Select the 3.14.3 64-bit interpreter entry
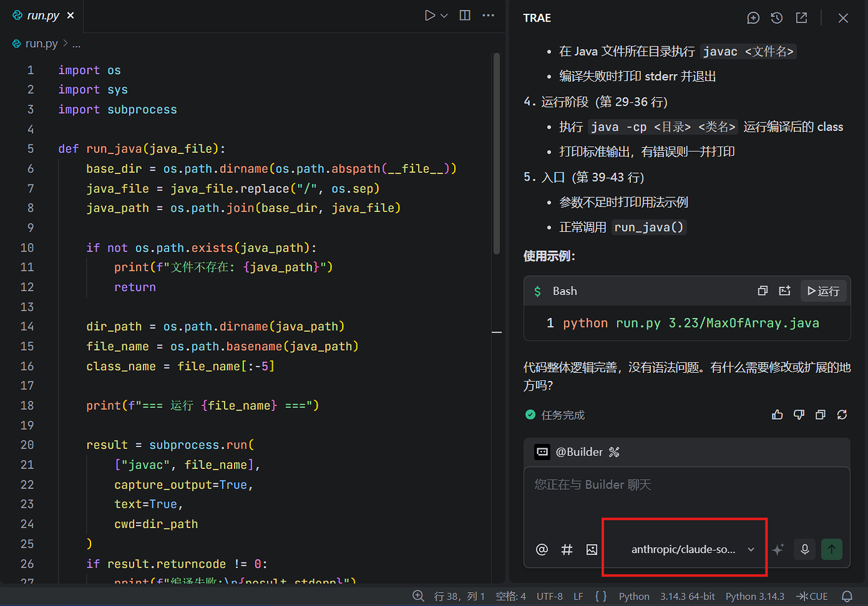The image size is (868, 606). (687, 596)
